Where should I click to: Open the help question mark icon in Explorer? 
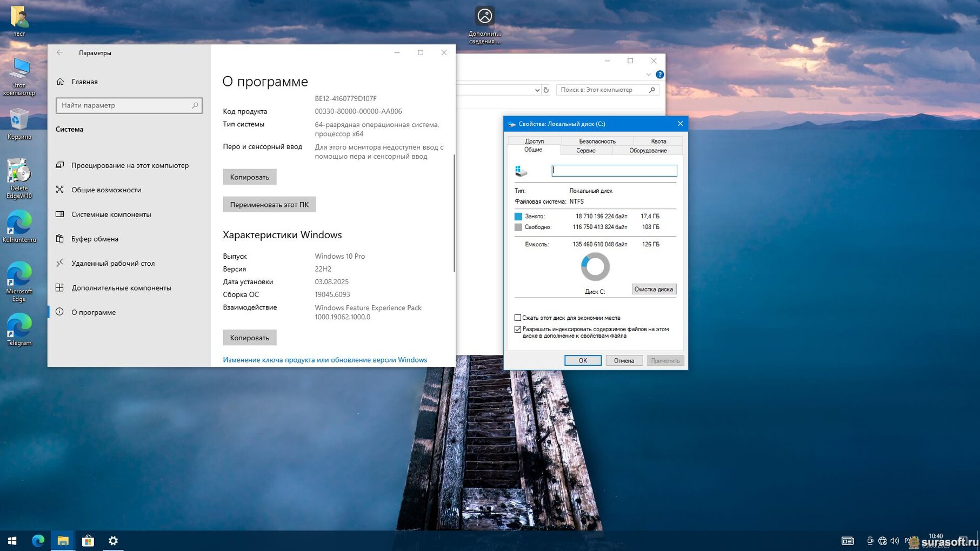(659, 75)
